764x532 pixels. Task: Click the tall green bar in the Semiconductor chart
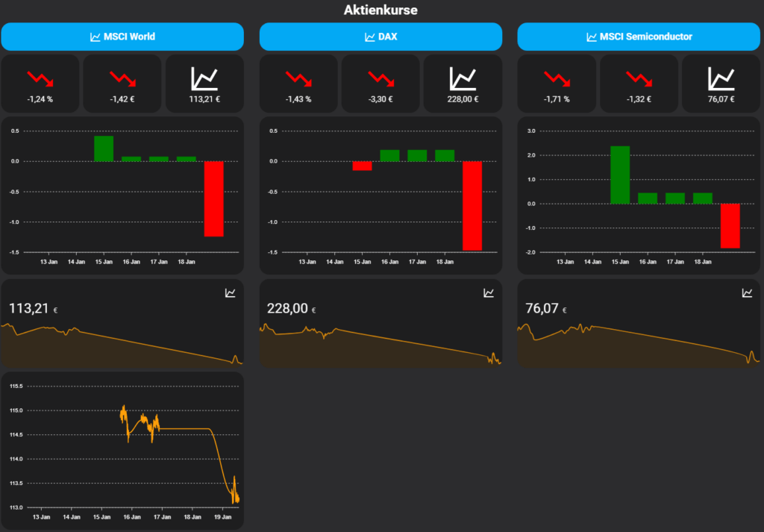[x=620, y=173]
